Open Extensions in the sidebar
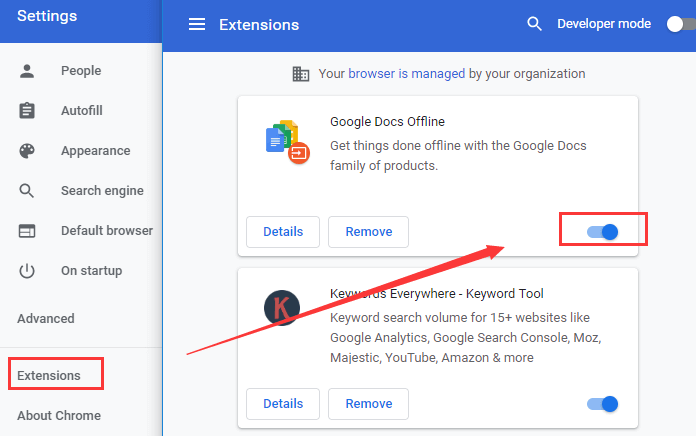The image size is (696, 436). pos(49,376)
